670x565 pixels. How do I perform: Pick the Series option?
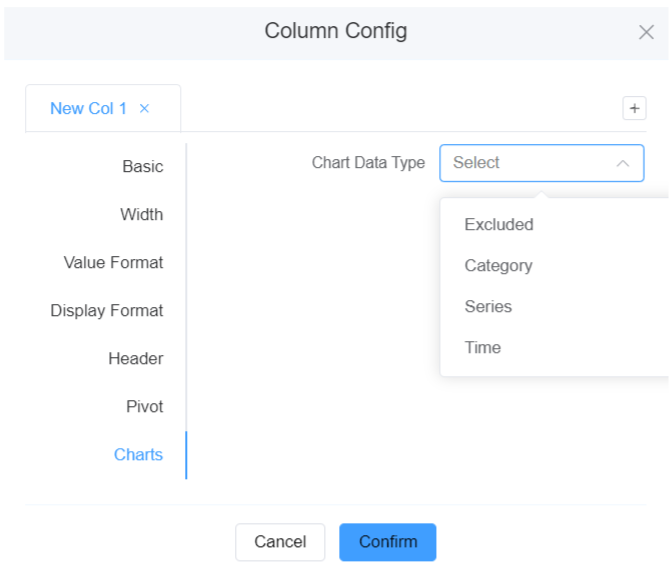488,307
